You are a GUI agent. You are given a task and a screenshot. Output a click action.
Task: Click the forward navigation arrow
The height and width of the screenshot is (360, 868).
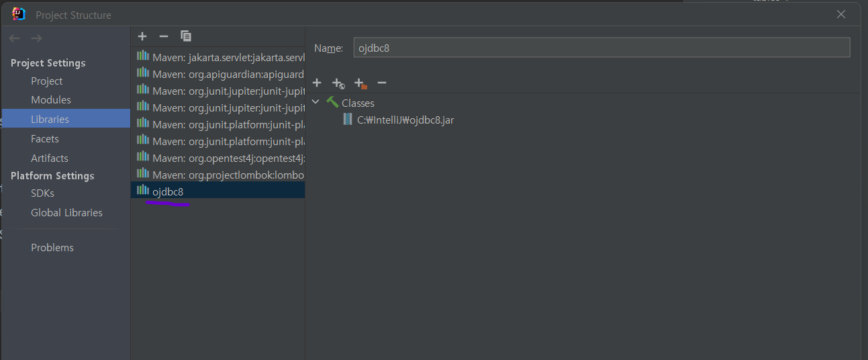[x=37, y=38]
